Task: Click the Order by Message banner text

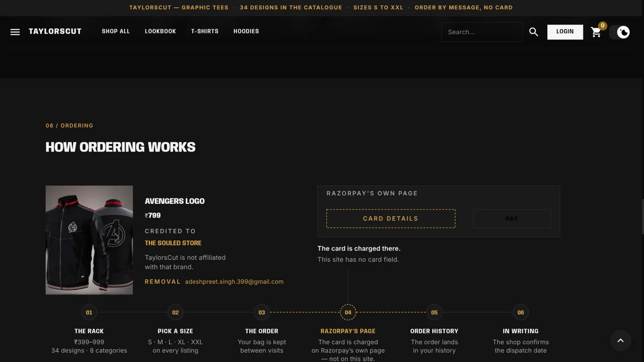Action: coord(464,8)
